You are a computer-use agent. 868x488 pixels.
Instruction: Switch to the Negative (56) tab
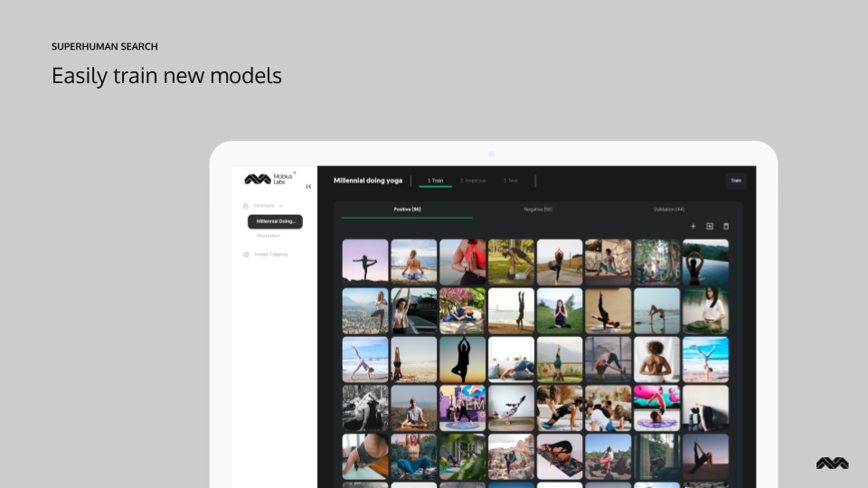click(538, 210)
